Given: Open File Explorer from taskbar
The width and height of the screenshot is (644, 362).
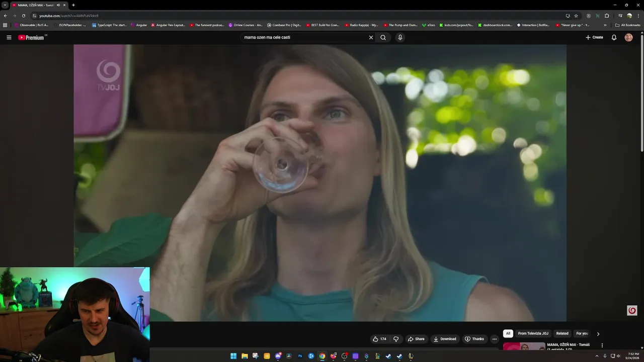Looking at the screenshot, I should [245, 356].
